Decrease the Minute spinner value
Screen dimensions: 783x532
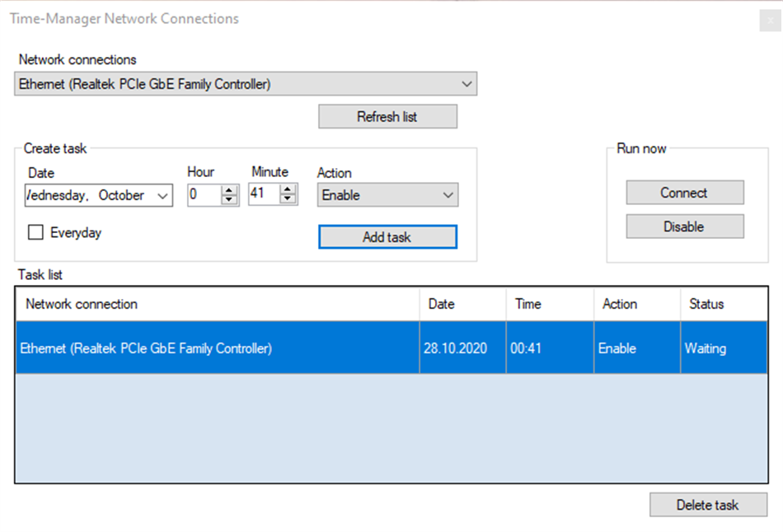tap(288, 199)
